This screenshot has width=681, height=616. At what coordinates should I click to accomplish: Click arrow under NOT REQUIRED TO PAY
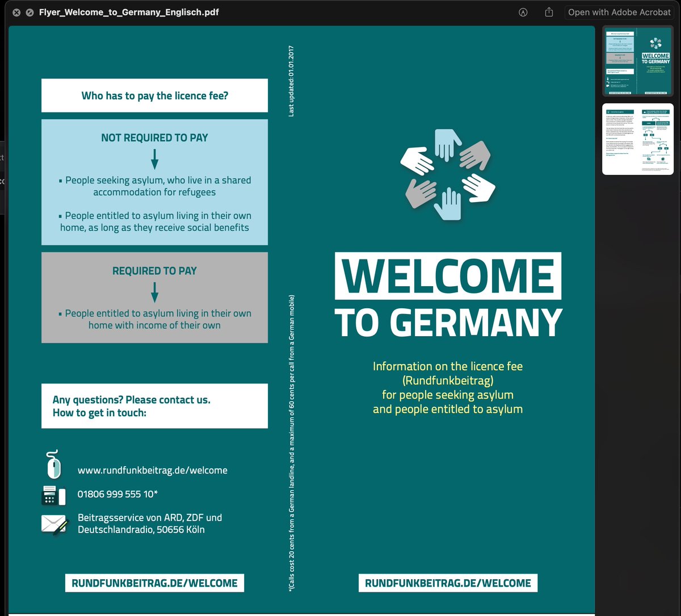pyautogui.click(x=154, y=160)
